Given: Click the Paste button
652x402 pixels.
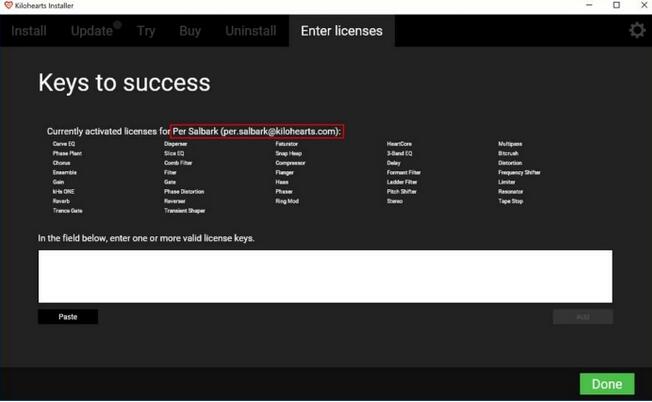Looking at the screenshot, I should coord(68,317).
